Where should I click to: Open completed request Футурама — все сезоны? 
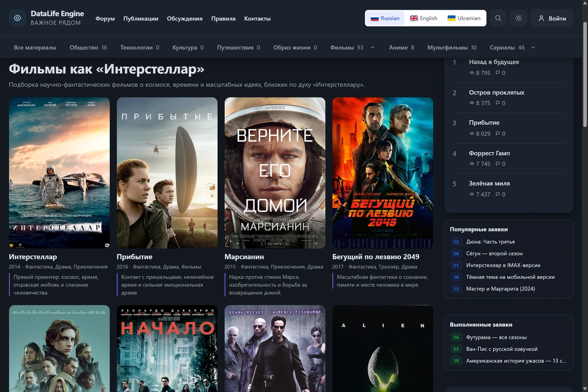tap(496, 337)
